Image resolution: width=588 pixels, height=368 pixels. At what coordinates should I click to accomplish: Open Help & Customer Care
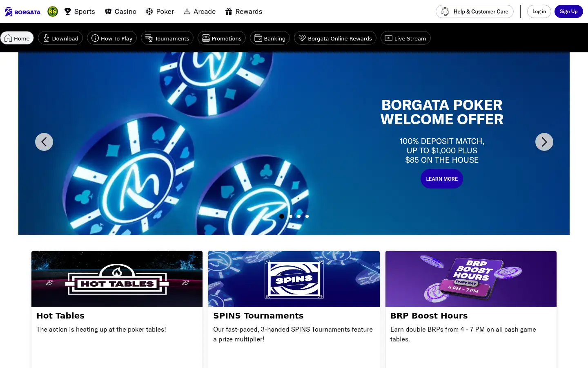pyautogui.click(x=474, y=11)
